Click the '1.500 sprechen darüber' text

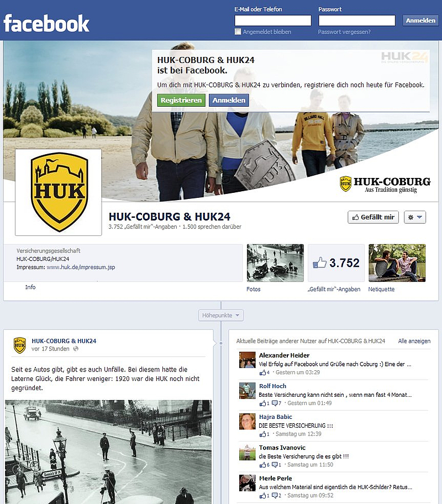coord(212,227)
